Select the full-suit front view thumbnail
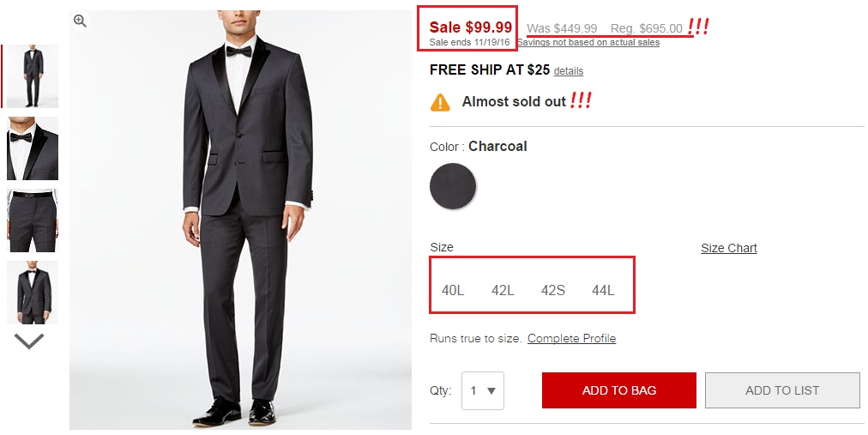 click(33, 76)
